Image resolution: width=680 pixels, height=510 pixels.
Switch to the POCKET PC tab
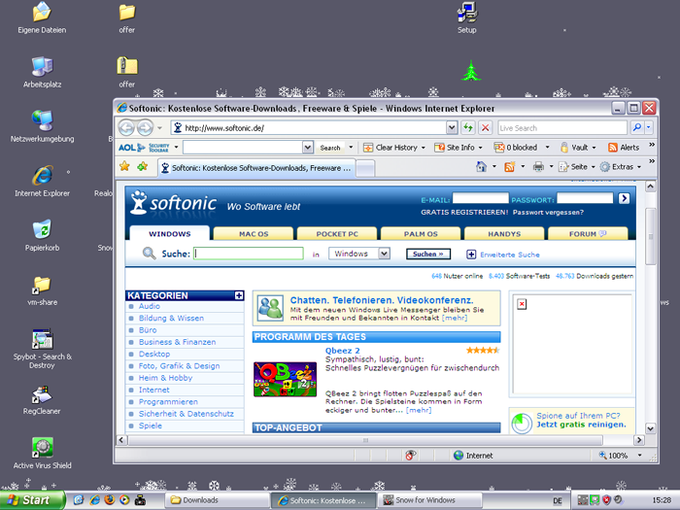click(x=337, y=234)
